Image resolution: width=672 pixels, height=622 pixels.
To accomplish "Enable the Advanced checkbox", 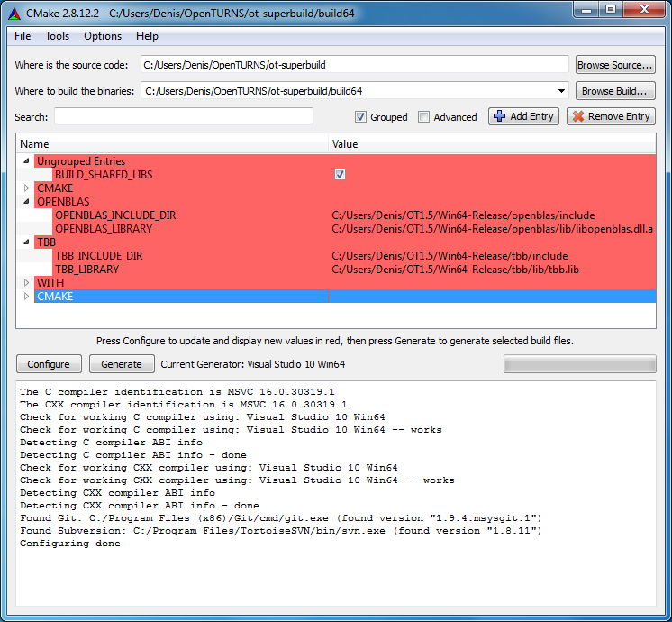I will (x=423, y=116).
